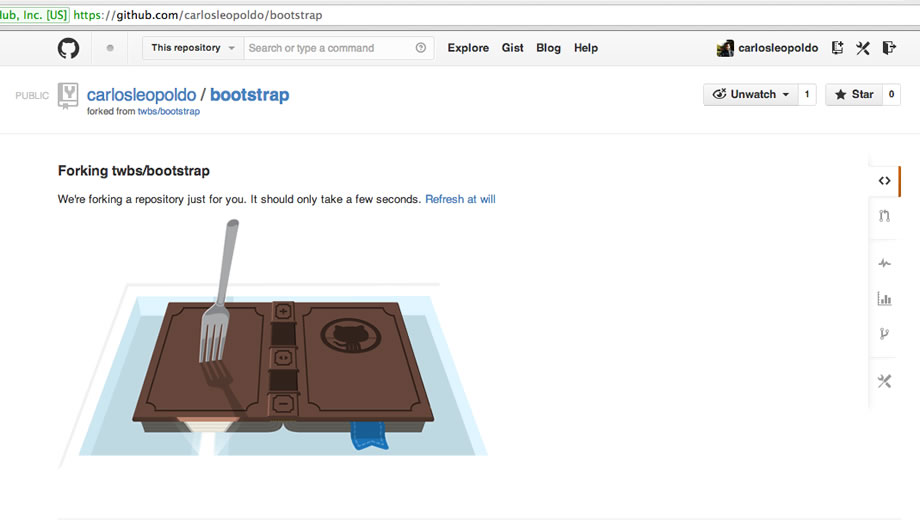This screenshot has height=523, width=920.
Task: Select the Code tab icon in sidebar
Action: [x=884, y=181]
